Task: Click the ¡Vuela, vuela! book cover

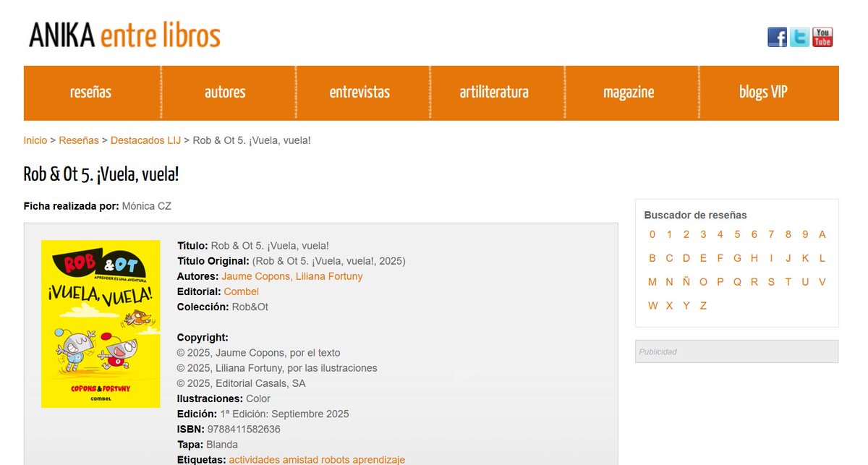Action: [x=101, y=324]
